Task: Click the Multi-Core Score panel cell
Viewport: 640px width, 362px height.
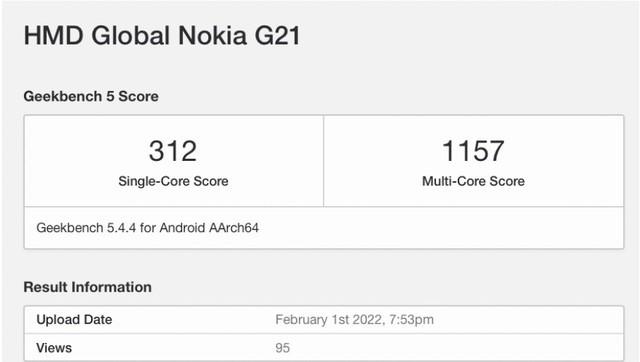Action: [x=473, y=161]
